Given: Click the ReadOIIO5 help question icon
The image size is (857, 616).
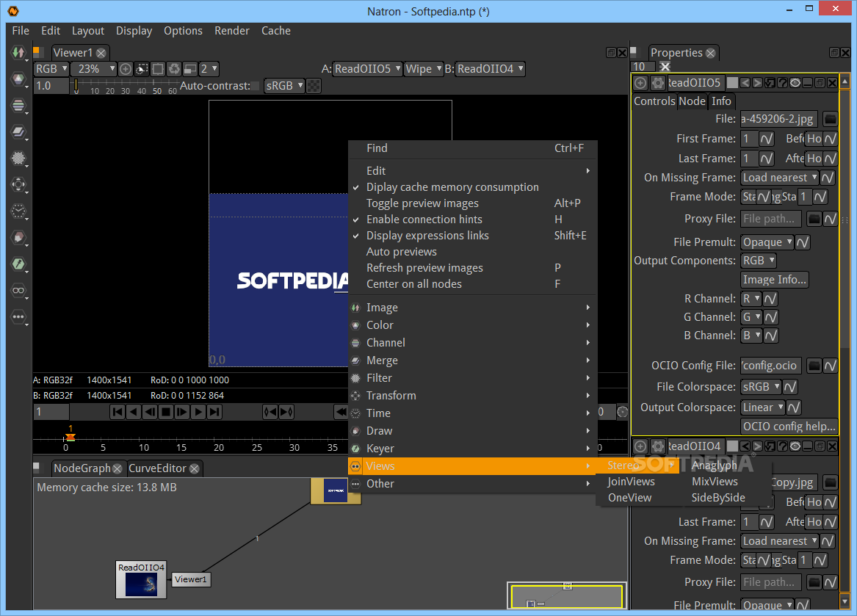Looking at the screenshot, I should pos(783,83).
